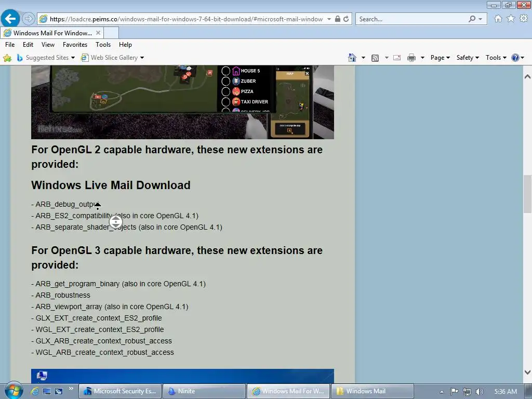Image resolution: width=532 pixels, height=399 pixels.
Task: Open Favorites star icon at top right
Action: [511, 19]
